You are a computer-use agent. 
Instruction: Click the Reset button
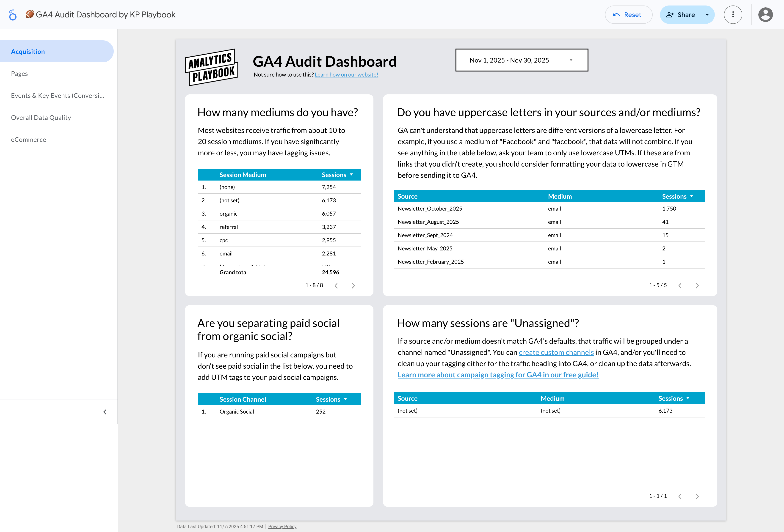pos(628,15)
